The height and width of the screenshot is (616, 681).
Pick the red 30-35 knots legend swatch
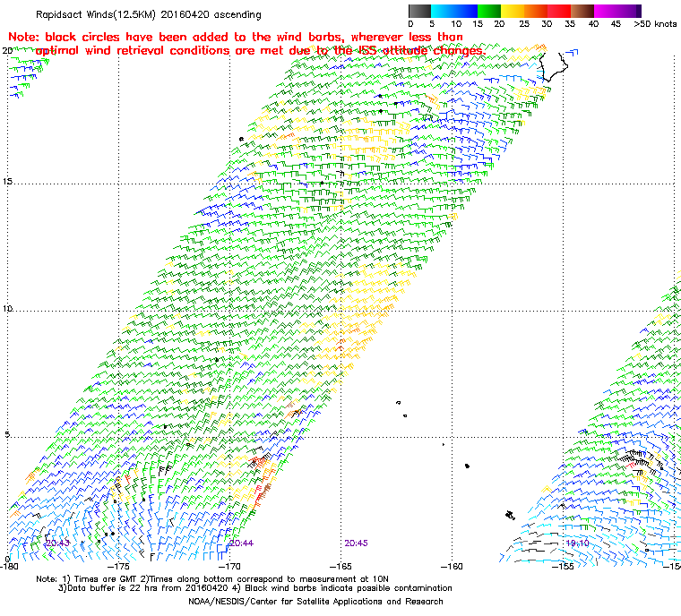(559, 11)
